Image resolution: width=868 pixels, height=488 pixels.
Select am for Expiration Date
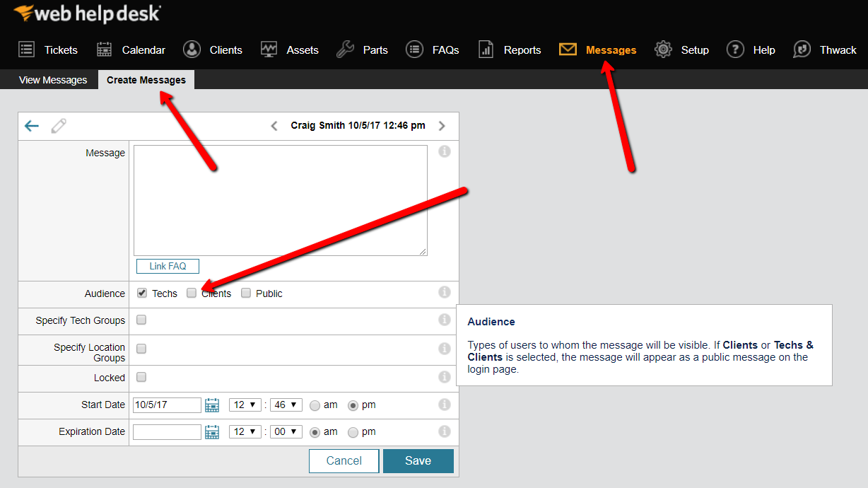(315, 432)
